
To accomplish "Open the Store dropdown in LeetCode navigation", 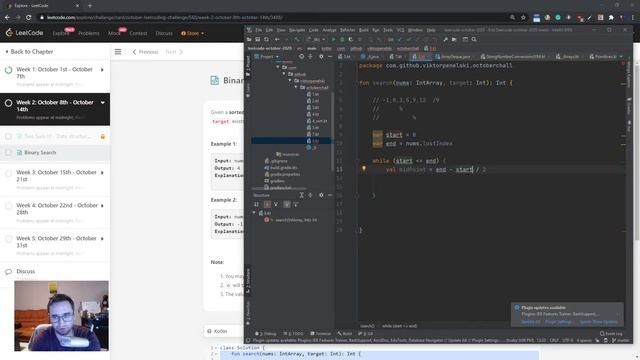I will (192, 33).
